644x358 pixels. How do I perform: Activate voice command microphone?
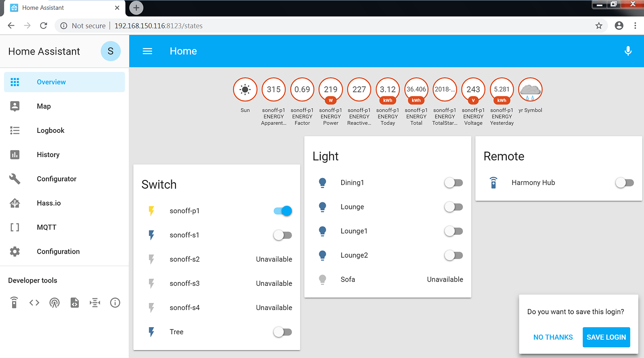pos(628,51)
